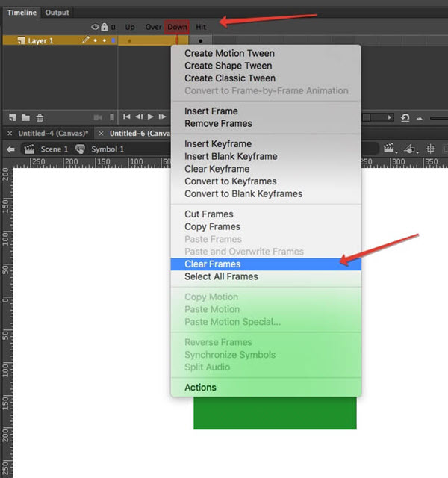Open the Edit Scene dropdown

390,149
